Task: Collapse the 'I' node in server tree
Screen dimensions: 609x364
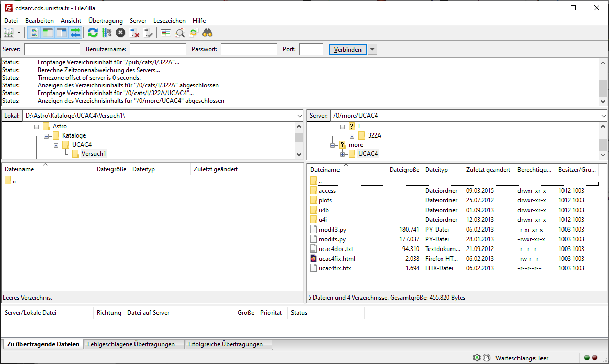Action: 342,127
